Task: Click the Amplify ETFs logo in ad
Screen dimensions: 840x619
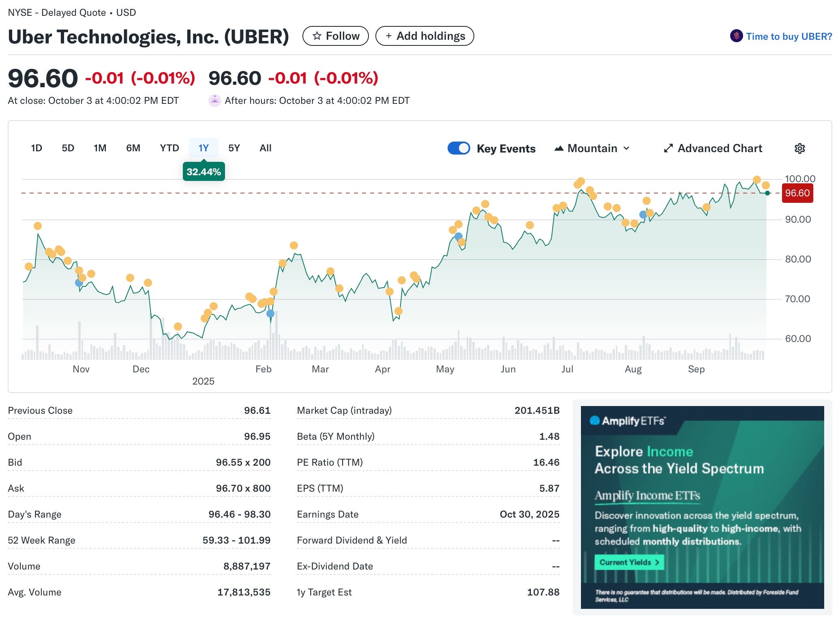Action: click(627, 421)
